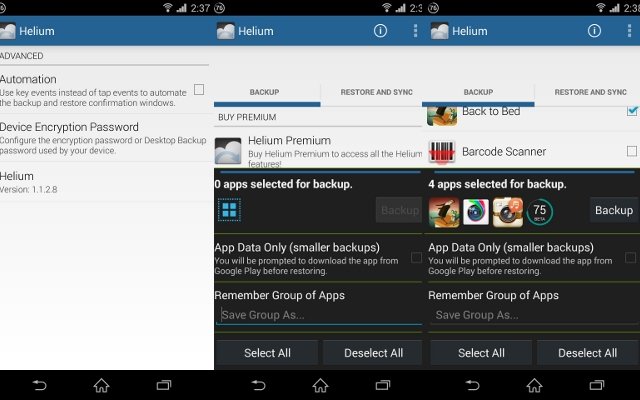The width and height of the screenshot is (640, 400).
Task: Open Device Encryption Password setting
Action: tap(104, 138)
